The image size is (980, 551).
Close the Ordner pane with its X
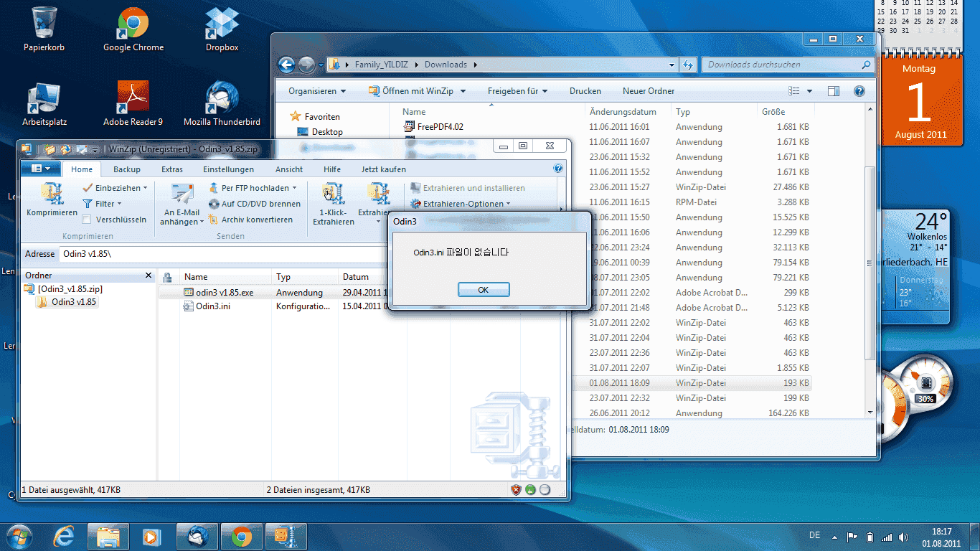(149, 275)
